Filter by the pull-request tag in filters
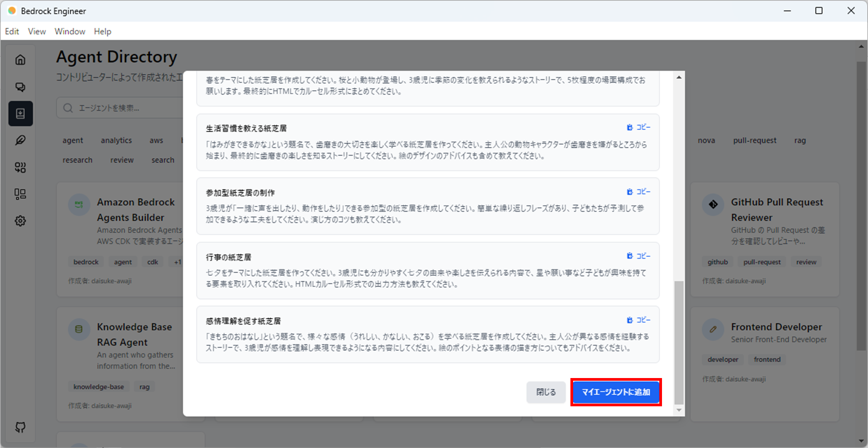This screenshot has width=868, height=448. click(x=755, y=140)
